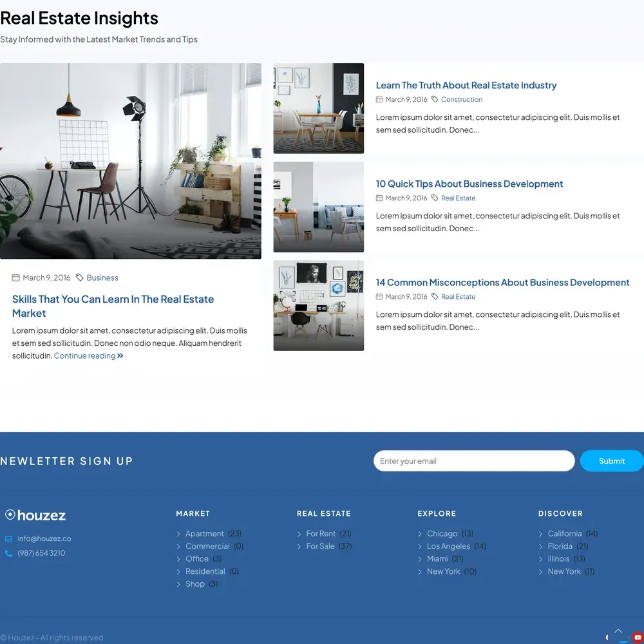Select the Business category tag

coord(102,278)
